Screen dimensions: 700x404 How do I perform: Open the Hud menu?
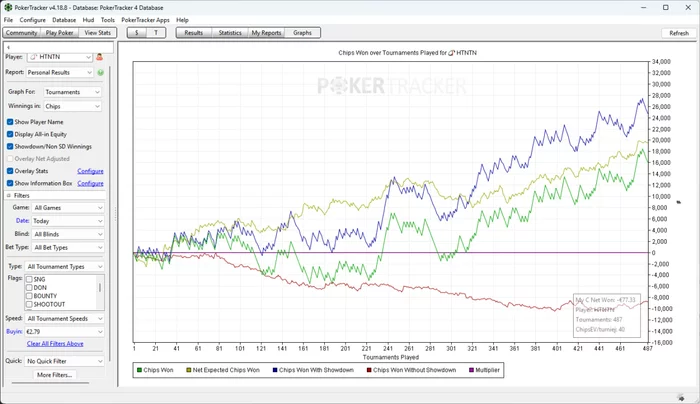pos(88,20)
